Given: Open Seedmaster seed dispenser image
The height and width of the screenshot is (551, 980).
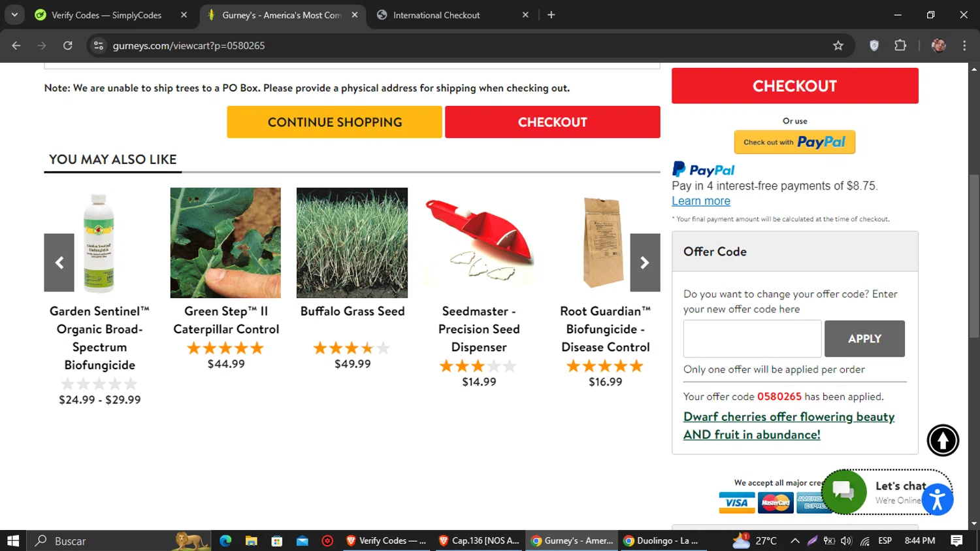Looking at the screenshot, I should 479,243.
